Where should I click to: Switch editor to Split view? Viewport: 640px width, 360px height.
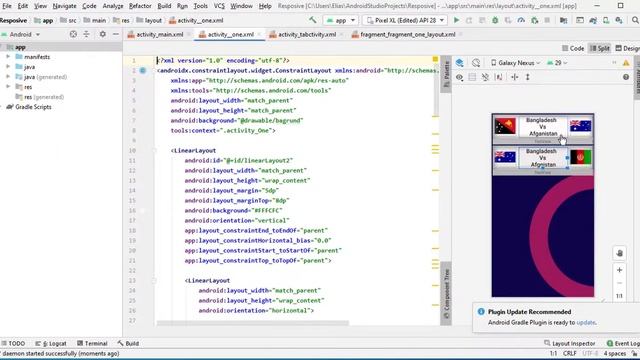coord(599,48)
